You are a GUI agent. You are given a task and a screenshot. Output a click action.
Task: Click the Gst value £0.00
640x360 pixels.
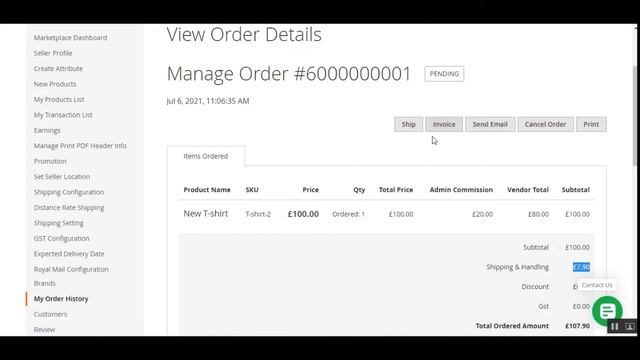pos(581,306)
